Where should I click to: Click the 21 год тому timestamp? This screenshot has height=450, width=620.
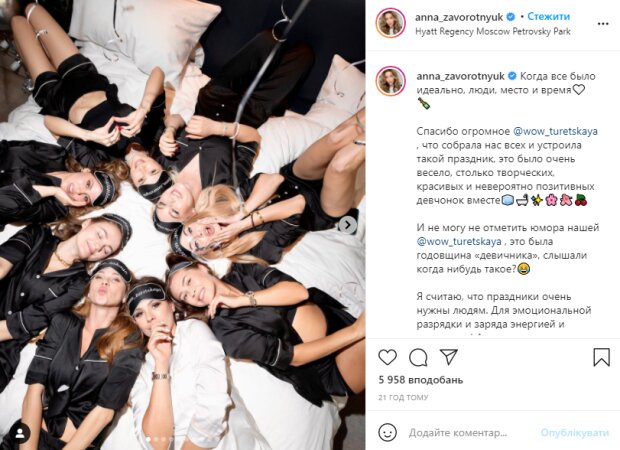[x=403, y=398]
